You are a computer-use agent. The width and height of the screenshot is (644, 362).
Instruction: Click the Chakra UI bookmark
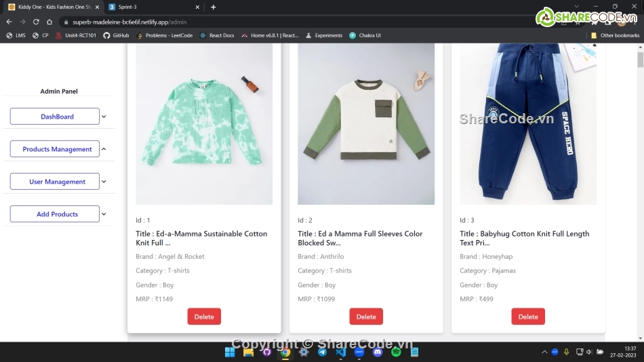pyautogui.click(x=365, y=35)
